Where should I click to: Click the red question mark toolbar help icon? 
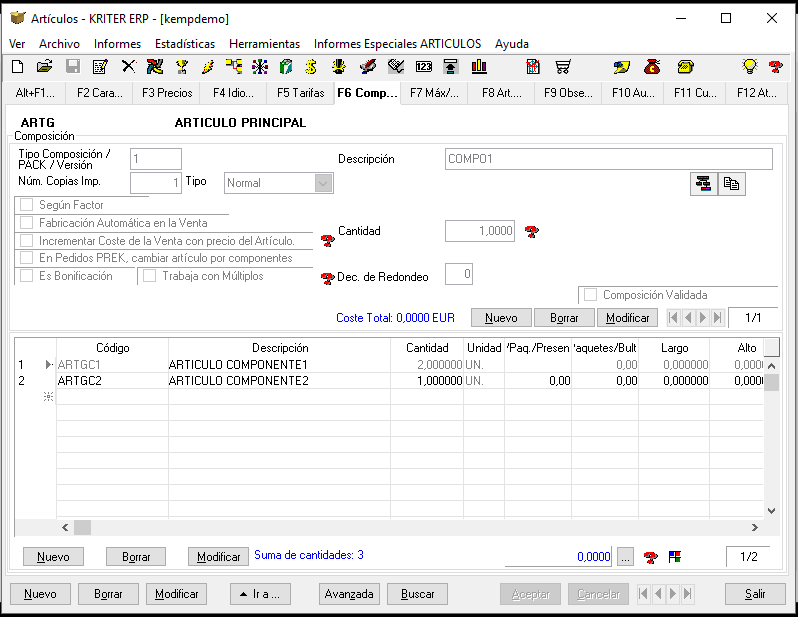pos(776,67)
